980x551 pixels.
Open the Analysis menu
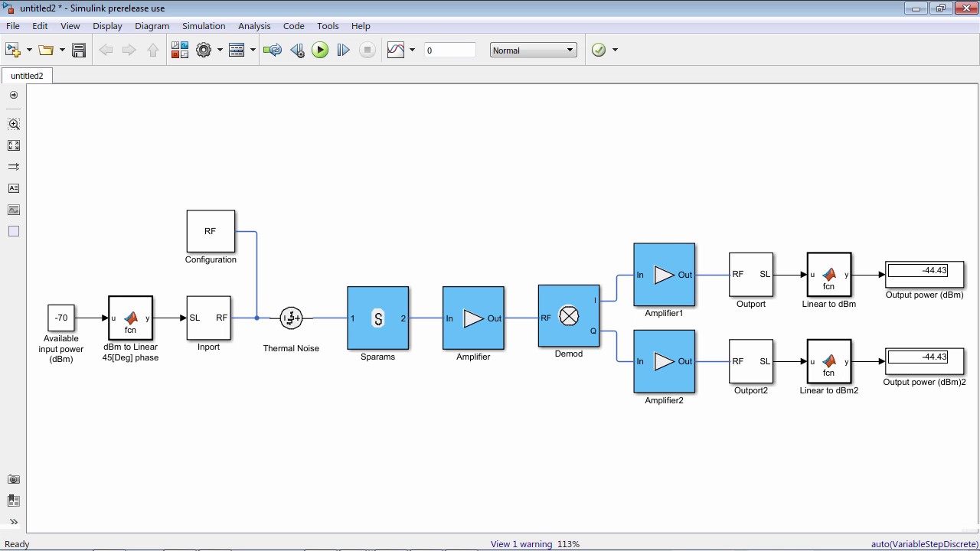pos(254,25)
